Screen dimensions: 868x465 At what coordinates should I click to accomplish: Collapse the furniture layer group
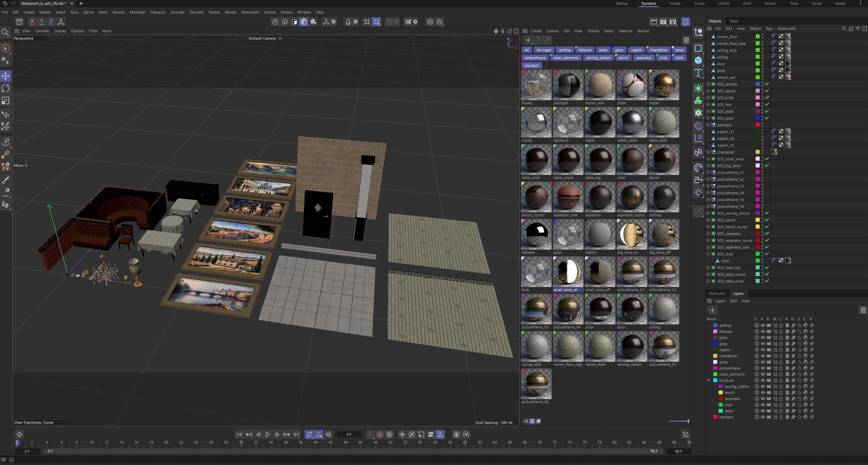coord(709,380)
